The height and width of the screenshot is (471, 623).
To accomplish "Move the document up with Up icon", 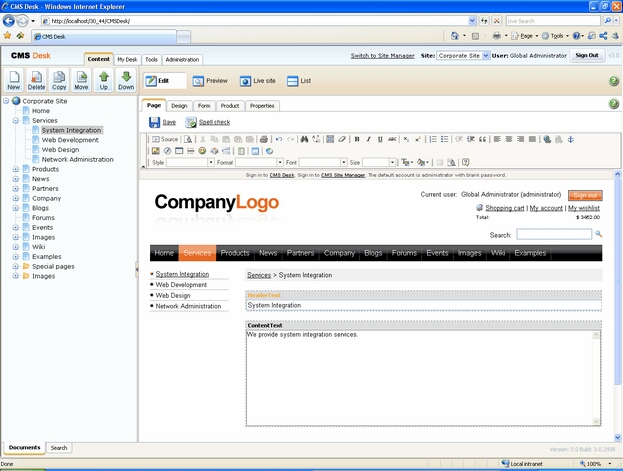I will (x=103, y=79).
